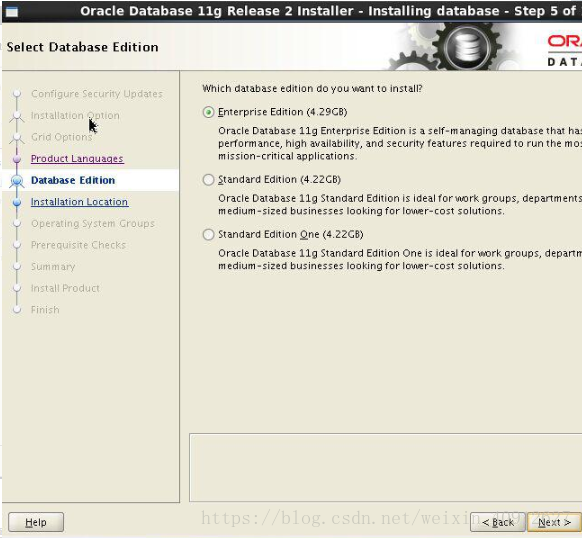
Task: Click Prerequisite Checks step text
Action: (78, 245)
